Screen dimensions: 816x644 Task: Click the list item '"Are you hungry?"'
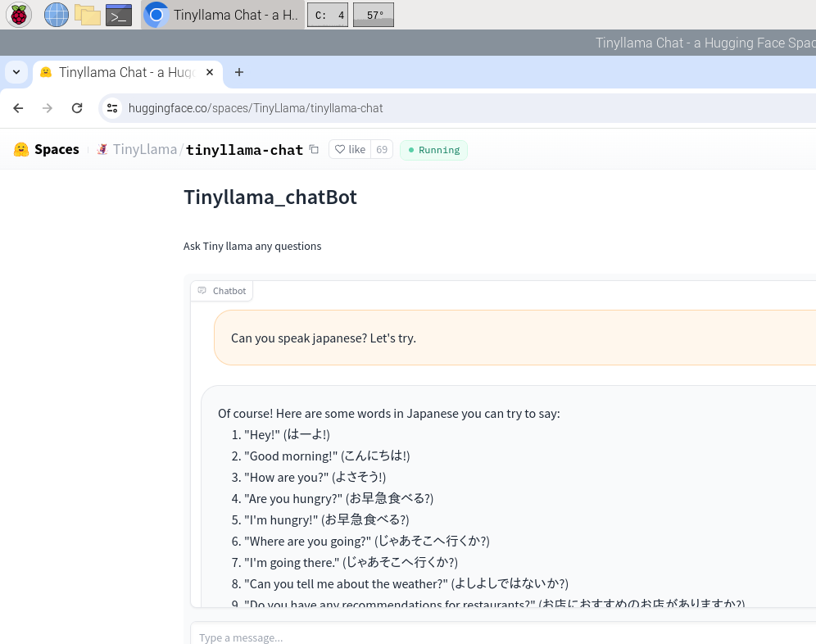coord(339,499)
